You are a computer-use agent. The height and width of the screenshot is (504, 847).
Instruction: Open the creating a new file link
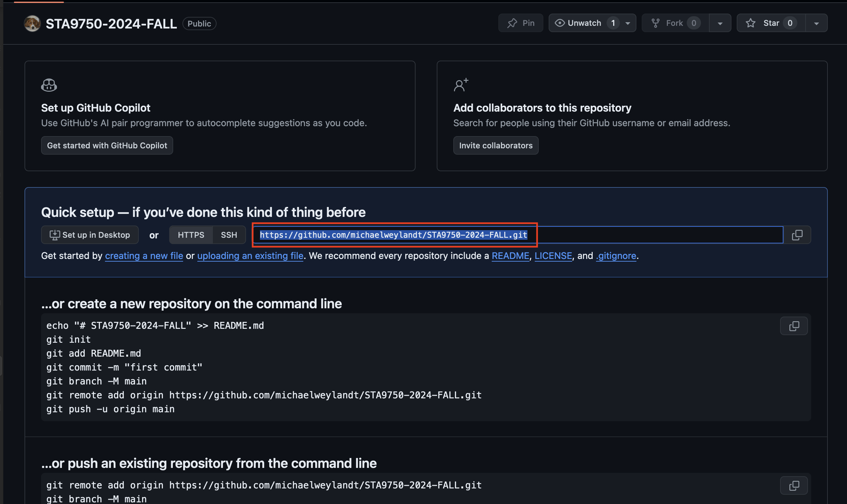tap(144, 256)
